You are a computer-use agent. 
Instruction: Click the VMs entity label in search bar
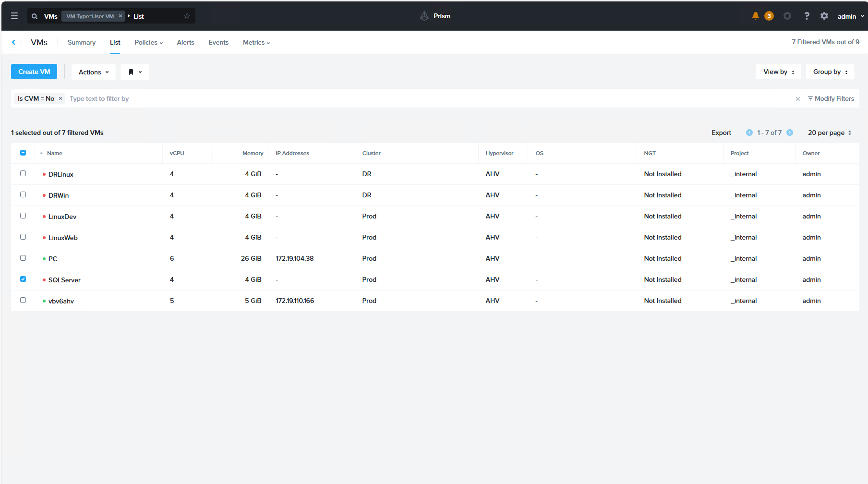click(51, 16)
